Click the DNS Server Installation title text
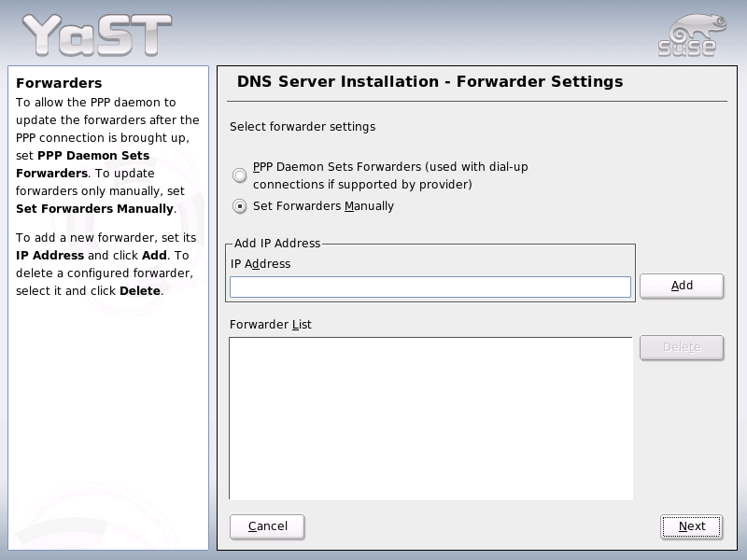Viewport: 747px width, 560px height. click(430, 81)
